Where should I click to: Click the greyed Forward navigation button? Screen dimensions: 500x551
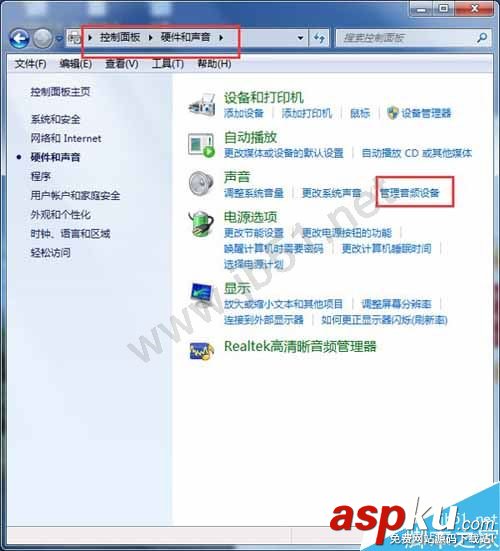(x=43, y=38)
